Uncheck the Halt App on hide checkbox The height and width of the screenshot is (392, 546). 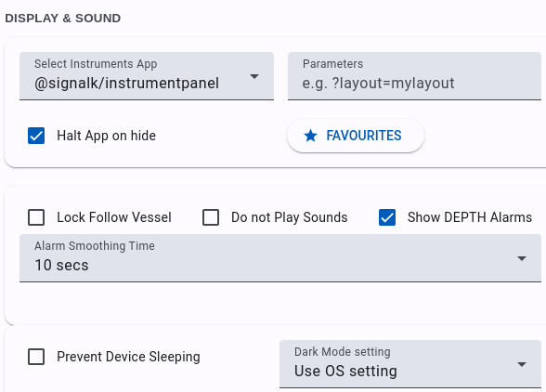click(36, 136)
